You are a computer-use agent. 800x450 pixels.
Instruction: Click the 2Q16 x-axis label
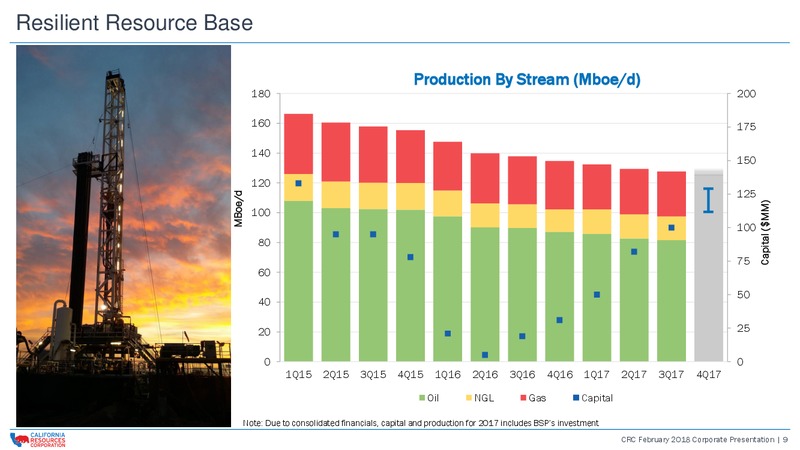tap(485, 374)
